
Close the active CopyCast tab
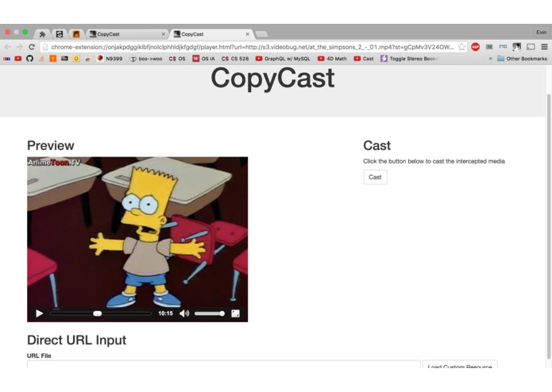(x=248, y=34)
